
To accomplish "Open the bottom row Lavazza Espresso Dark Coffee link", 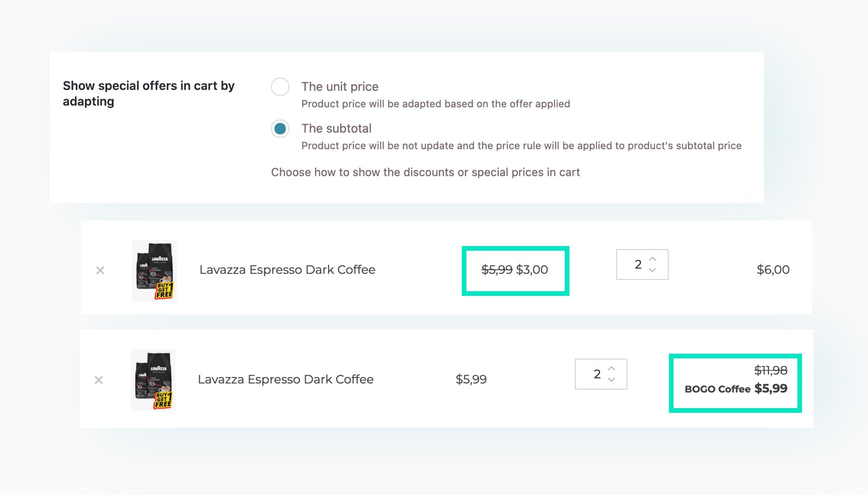I will click(x=285, y=379).
